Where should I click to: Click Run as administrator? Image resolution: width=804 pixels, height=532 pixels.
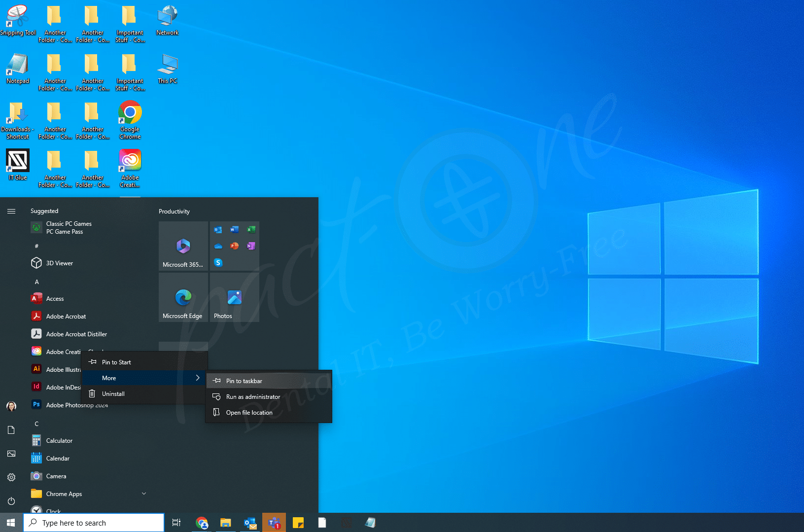[x=252, y=396]
